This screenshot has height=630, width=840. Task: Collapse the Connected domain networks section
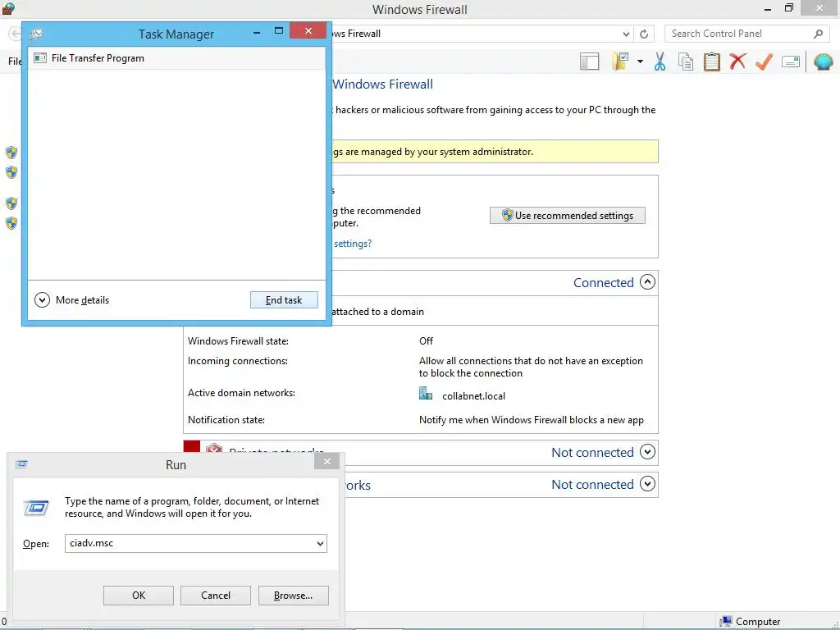tap(648, 282)
